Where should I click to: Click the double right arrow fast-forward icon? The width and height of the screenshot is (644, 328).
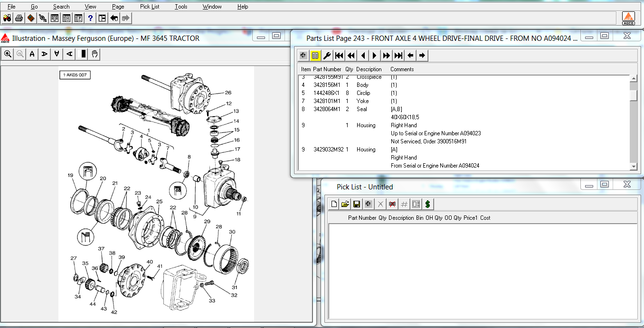tap(387, 56)
